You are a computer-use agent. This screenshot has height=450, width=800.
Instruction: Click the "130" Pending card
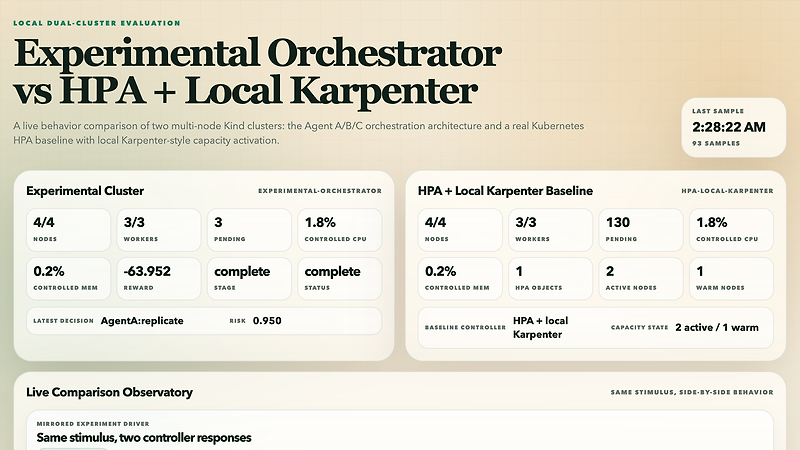pyautogui.click(x=641, y=230)
